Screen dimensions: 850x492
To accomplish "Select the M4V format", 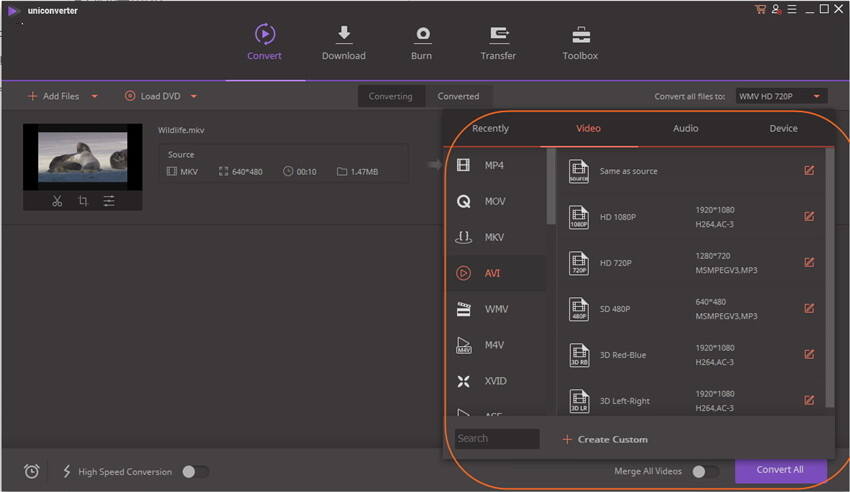I will click(495, 345).
